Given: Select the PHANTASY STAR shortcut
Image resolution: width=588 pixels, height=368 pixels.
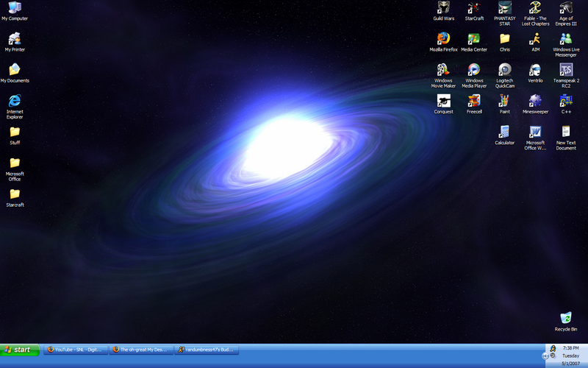Looking at the screenshot, I should (x=505, y=13).
